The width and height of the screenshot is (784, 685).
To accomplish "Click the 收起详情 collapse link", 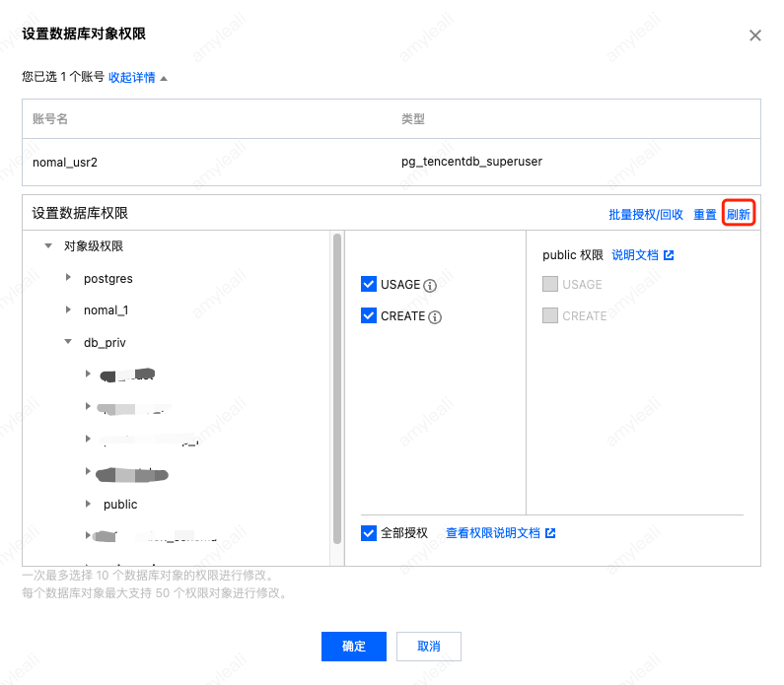I will pyautogui.click(x=131, y=78).
